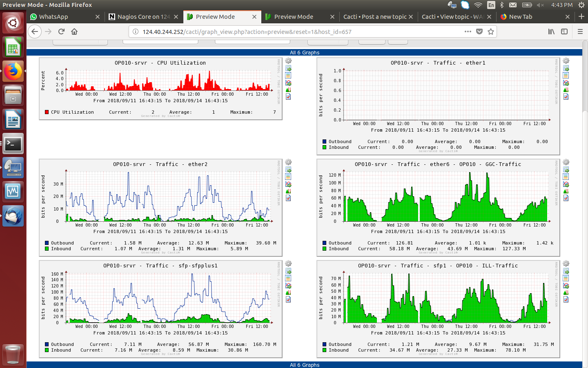This screenshot has height=368, width=588.
Task: Open graph properties list icon for Traffic ether2
Action: [288, 177]
